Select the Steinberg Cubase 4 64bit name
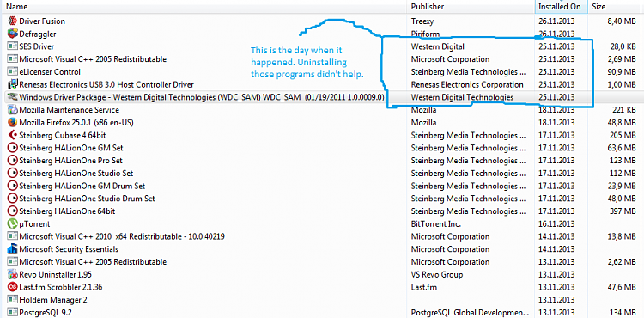644x318 pixels. coord(63,135)
